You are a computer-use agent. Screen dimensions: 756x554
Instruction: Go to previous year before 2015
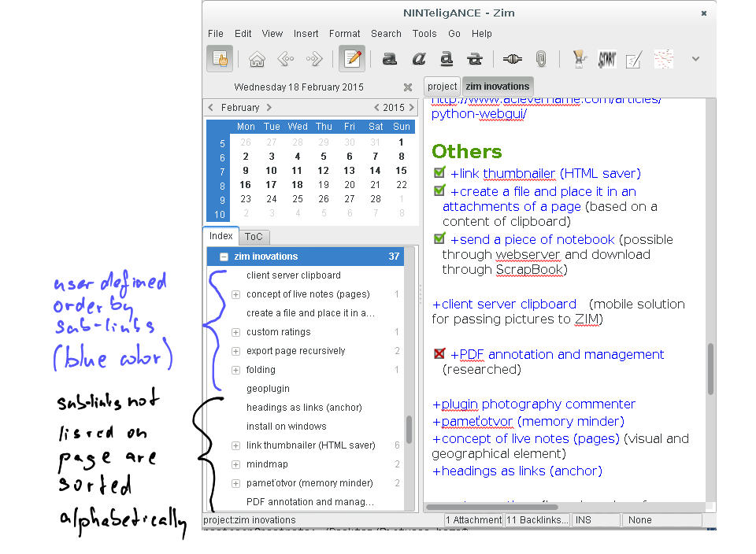(x=376, y=108)
